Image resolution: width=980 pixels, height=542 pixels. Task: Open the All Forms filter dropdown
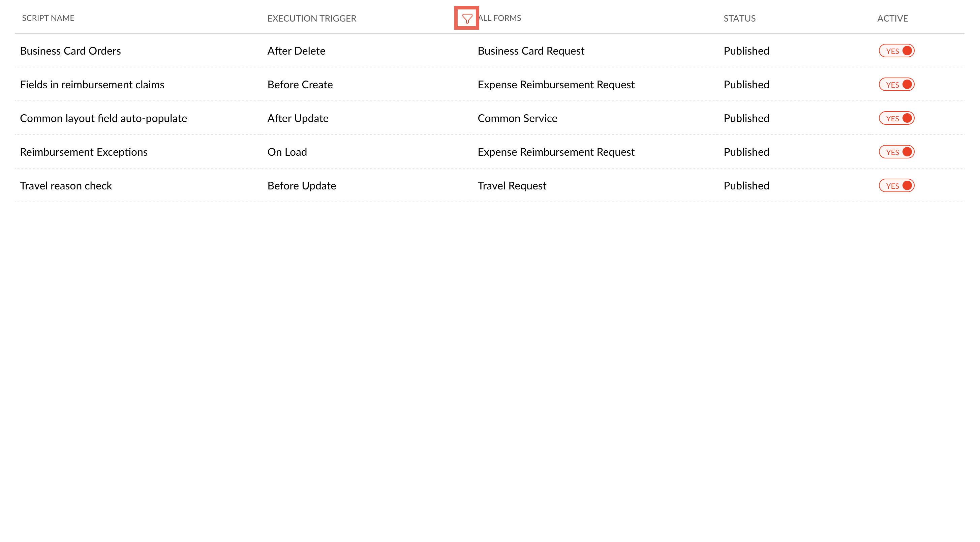[500, 18]
